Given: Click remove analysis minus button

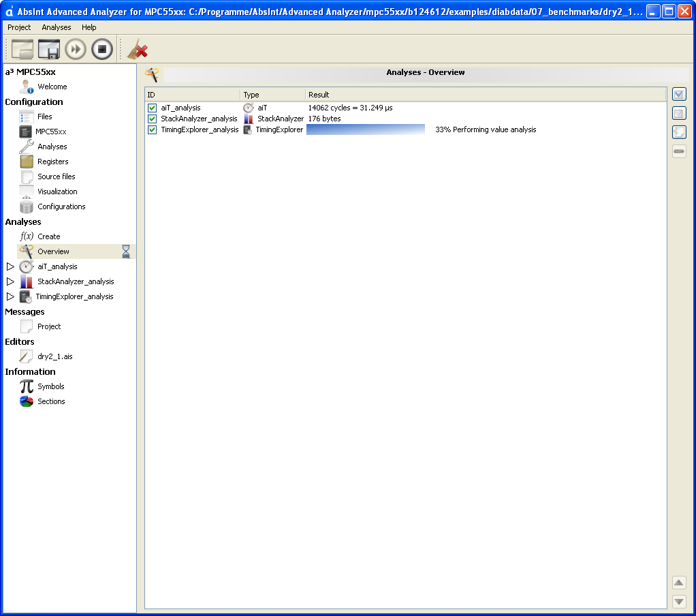Looking at the screenshot, I should tap(679, 151).
